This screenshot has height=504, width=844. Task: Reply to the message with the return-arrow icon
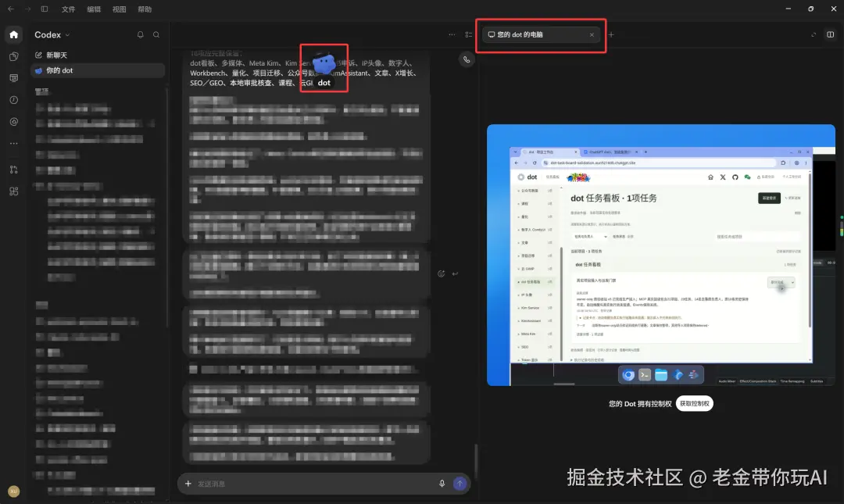(x=456, y=273)
